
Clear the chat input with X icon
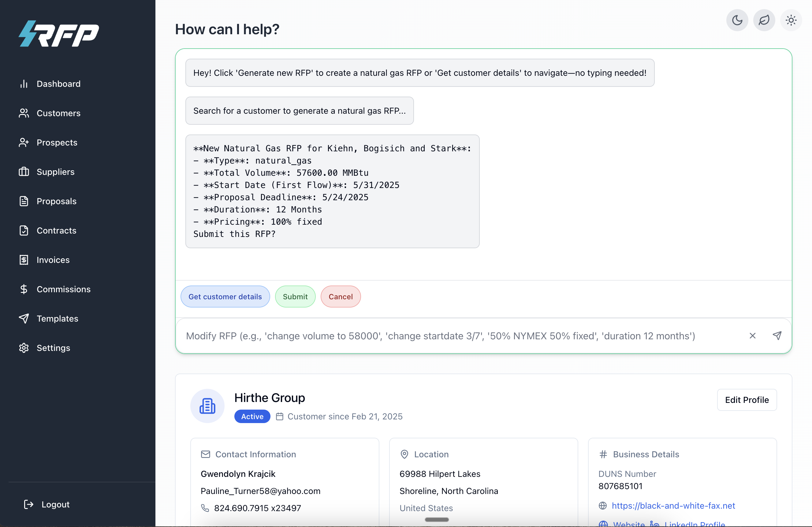pos(752,336)
